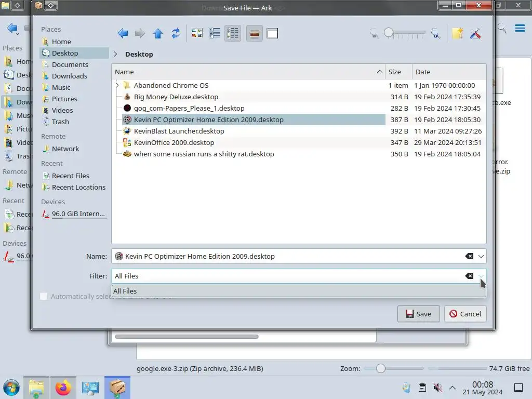Switch to icon view mode

pyautogui.click(x=197, y=33)
